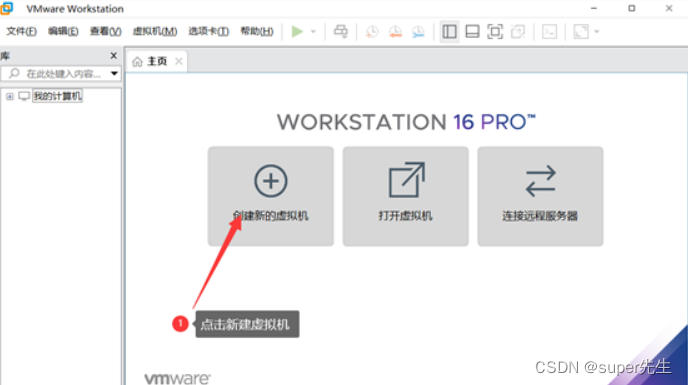Screen dimensions: 688x385
Task: Expand the 我的计算机 tree node
Action: (10, 96)
